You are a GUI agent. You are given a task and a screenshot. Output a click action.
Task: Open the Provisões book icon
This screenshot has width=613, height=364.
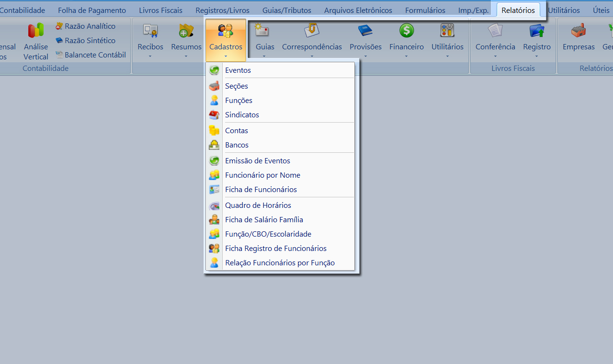click(365, 31)
